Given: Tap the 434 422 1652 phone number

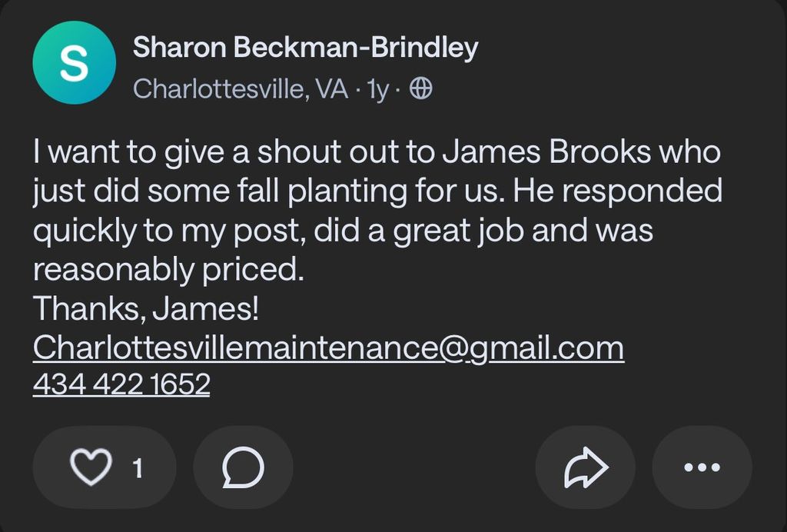Looking at the screenshot, I should 121,384.
